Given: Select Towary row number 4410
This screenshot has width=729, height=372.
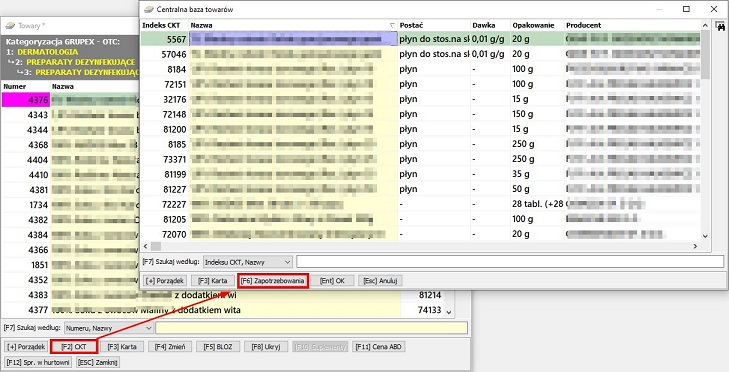Looking at the screenshot, I should coord(71,175).
